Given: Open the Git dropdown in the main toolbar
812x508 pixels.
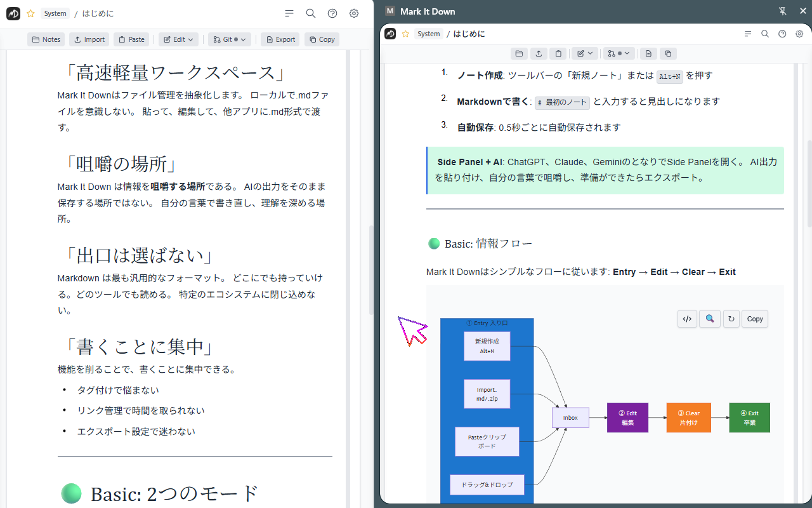Looking at the screenshot, I should pyautogui.click(x=229, y=39).
